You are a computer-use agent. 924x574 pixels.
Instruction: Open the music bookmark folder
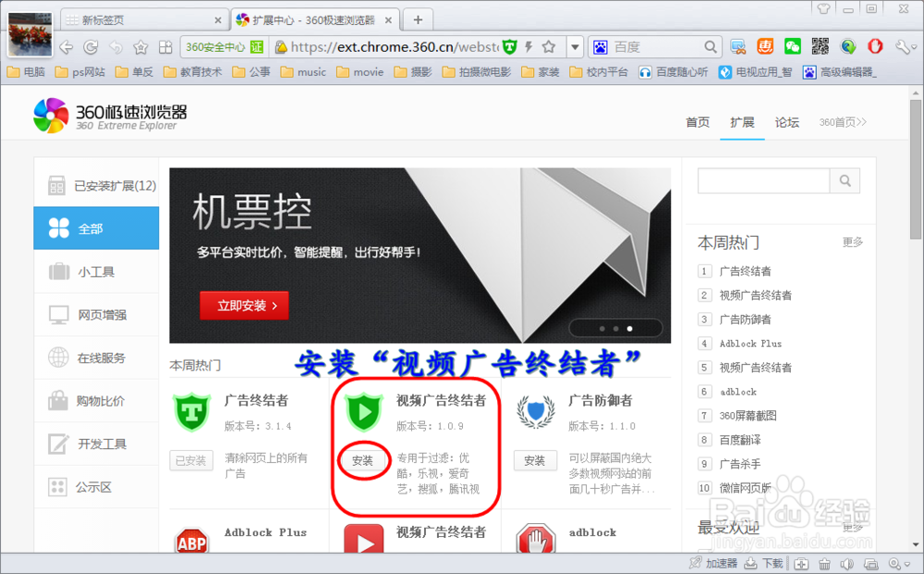[303, 72]
